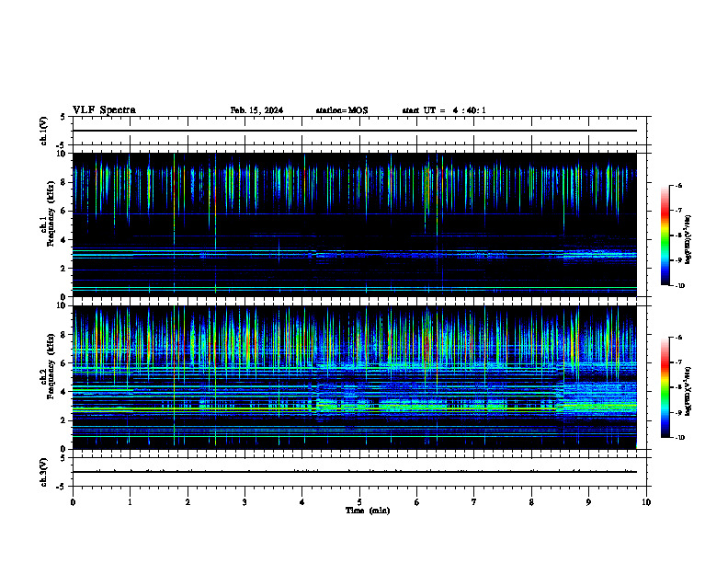This screenshot has height=563, width=728.
Task: Click the "ch.3(V)" waveform axis label
Action: tap(43, 472)
